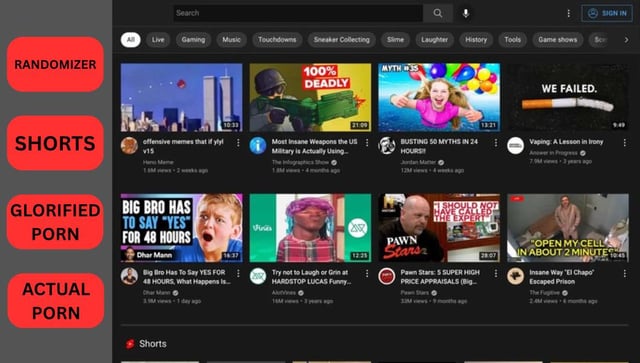
Task: Select the All filter chip
Action: point(131,40)
